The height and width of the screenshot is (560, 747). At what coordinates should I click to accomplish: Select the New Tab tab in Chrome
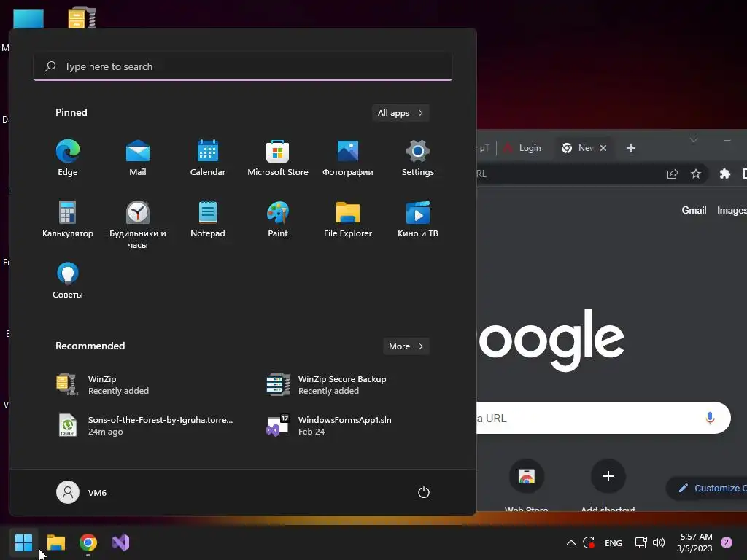[580, 148]
